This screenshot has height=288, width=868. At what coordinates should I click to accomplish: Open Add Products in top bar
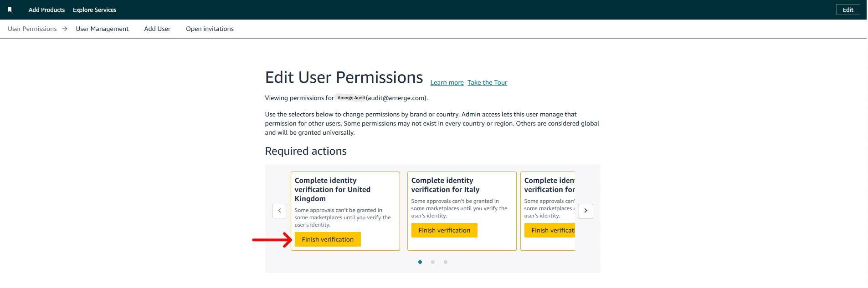(46, 10)
